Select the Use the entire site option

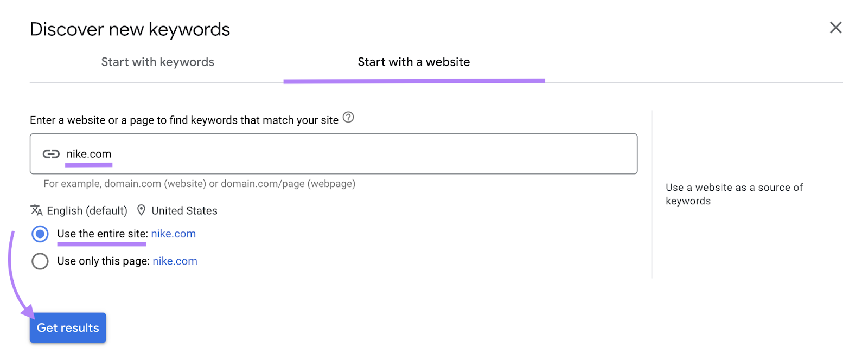coord(102,234)
